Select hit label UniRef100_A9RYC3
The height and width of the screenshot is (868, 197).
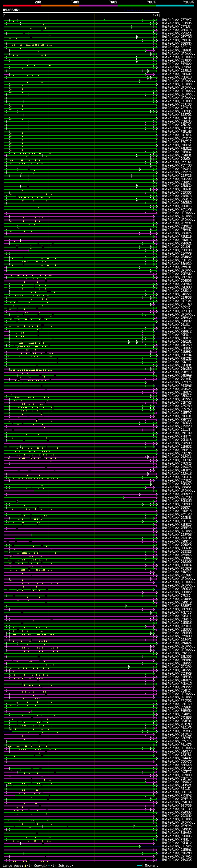tap(177, 419)
